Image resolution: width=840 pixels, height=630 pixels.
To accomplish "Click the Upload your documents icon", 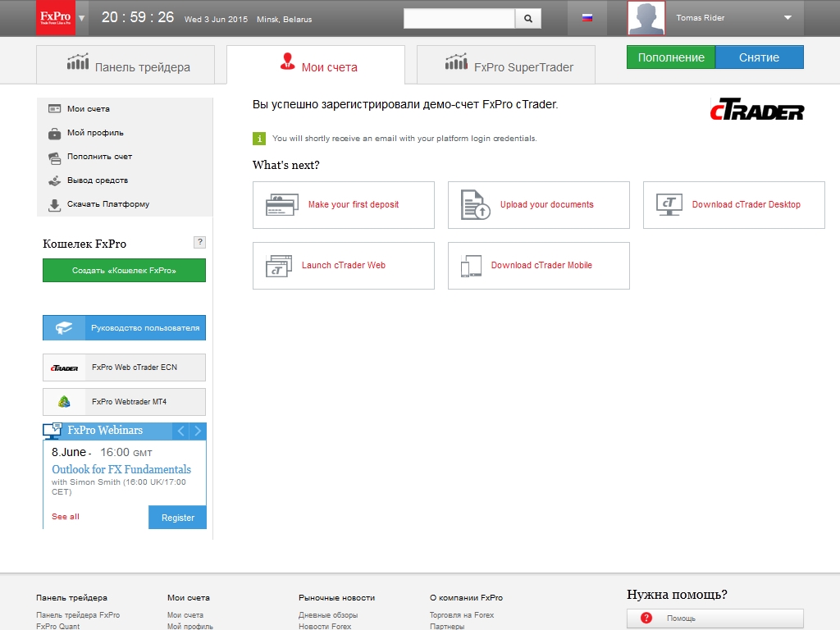I will point(475,205).
